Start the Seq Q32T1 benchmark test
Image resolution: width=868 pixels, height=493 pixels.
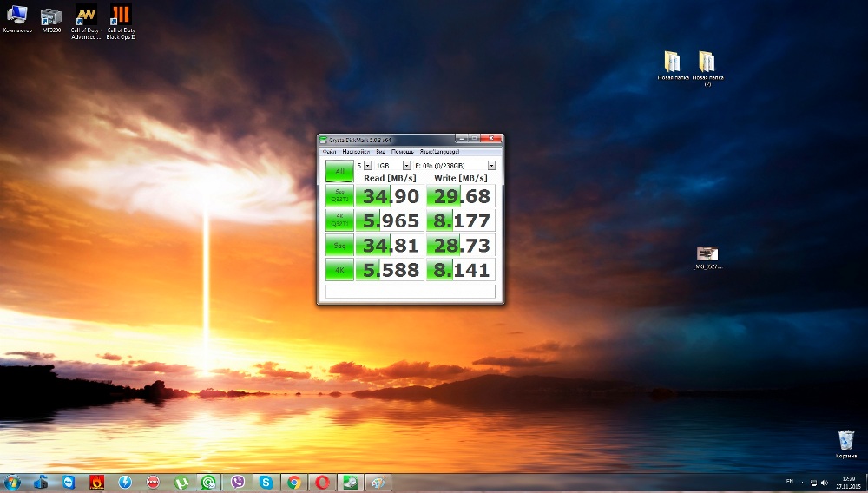339,196
